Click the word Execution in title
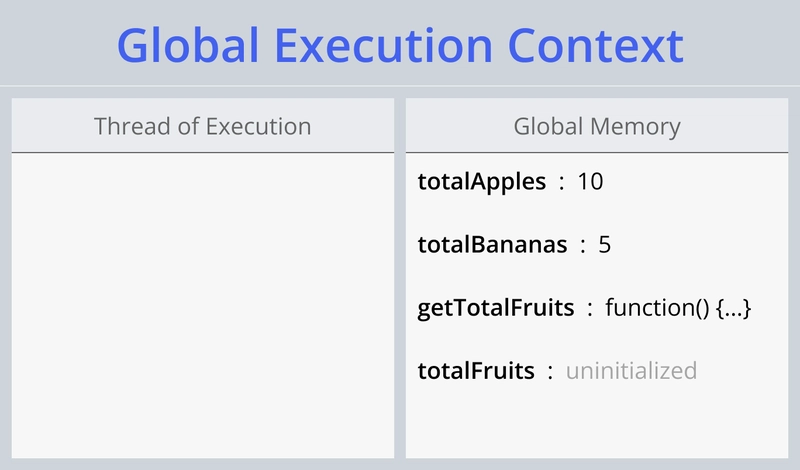Image resolution: width=800 pixels, height=470 pixels. pyautogui.click(x=384, y=46)
